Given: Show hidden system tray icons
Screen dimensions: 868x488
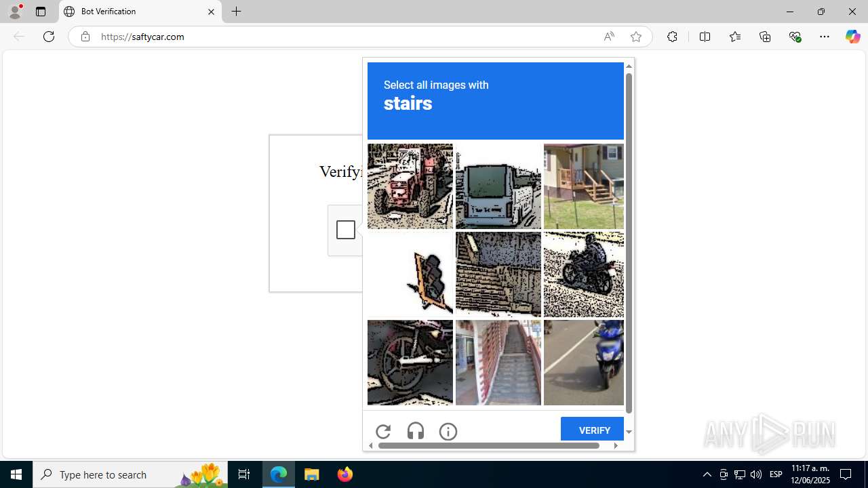Looking at the screenshot, I should 707,474.
